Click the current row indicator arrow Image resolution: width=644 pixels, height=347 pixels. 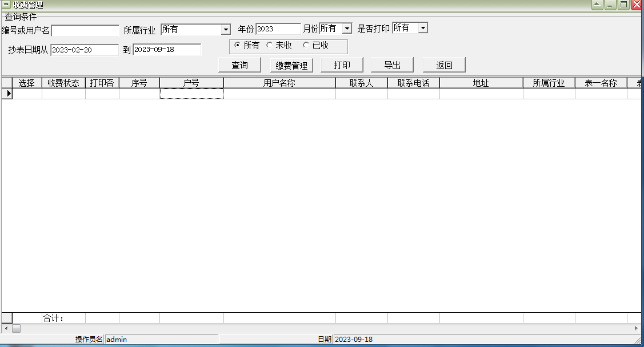[x=7, y=94]
